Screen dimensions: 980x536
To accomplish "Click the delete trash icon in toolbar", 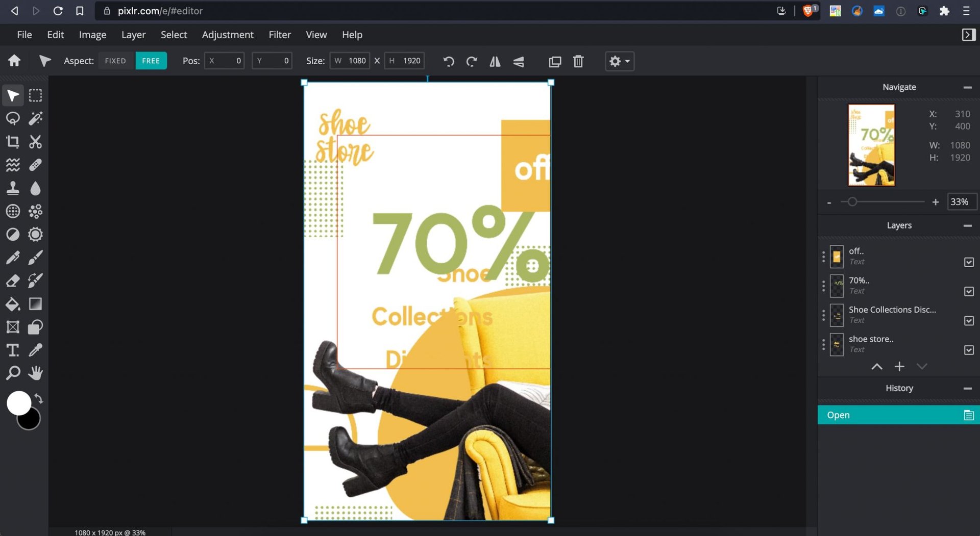I will (578, 61).
